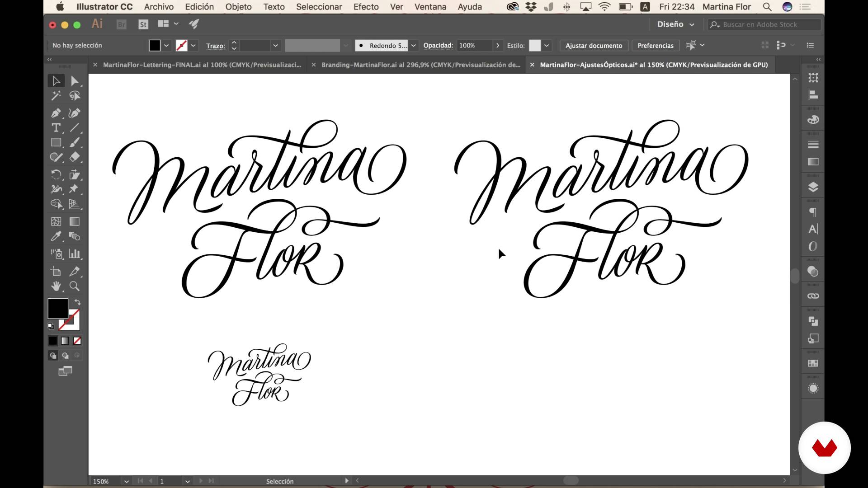Select the Selection tool arrow
Viewport: 868px width, 488px height.
click(56, 81)
